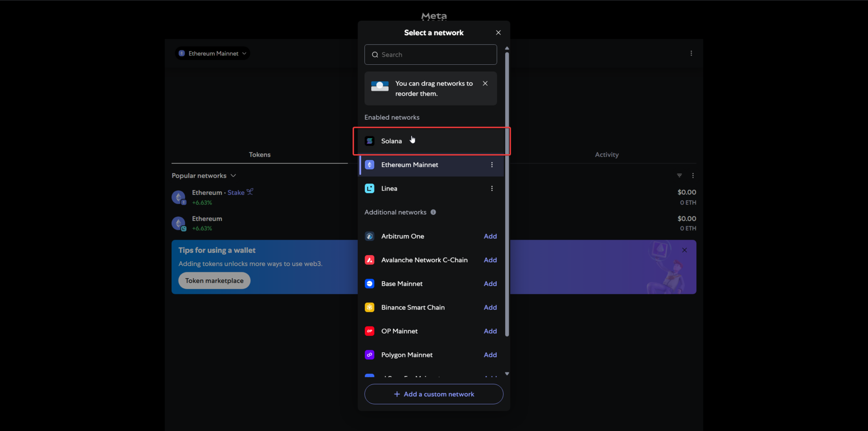
Task: Click the network Search field
Action: click(431, 55)
